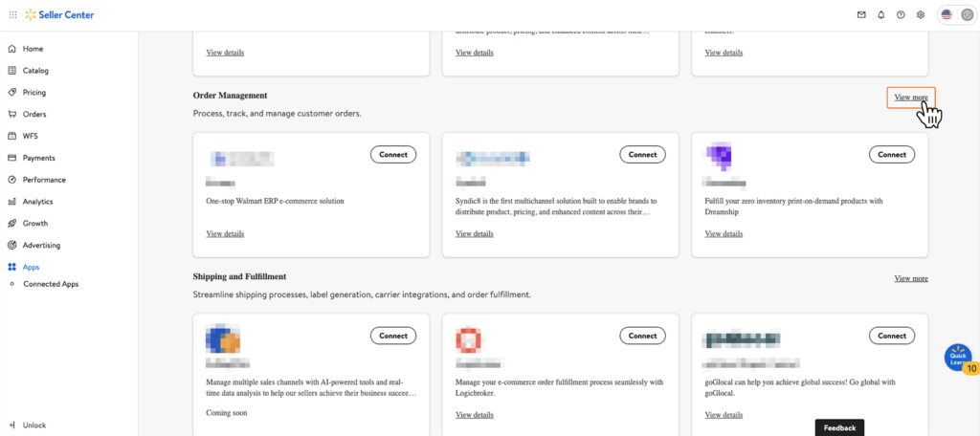Click View more for Shipping and Fulfillment
Screen dimensions: 980x436
[x=911, y=278]
